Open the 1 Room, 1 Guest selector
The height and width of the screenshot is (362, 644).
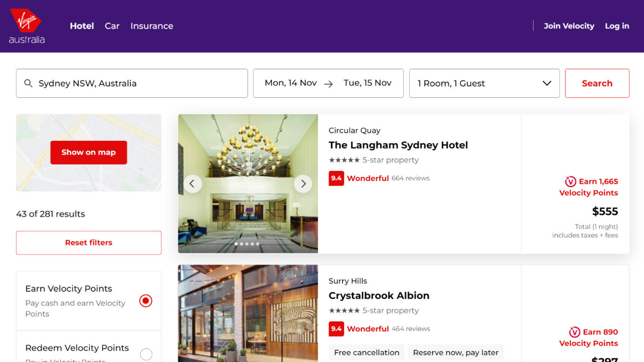click(x=484, y=83)
